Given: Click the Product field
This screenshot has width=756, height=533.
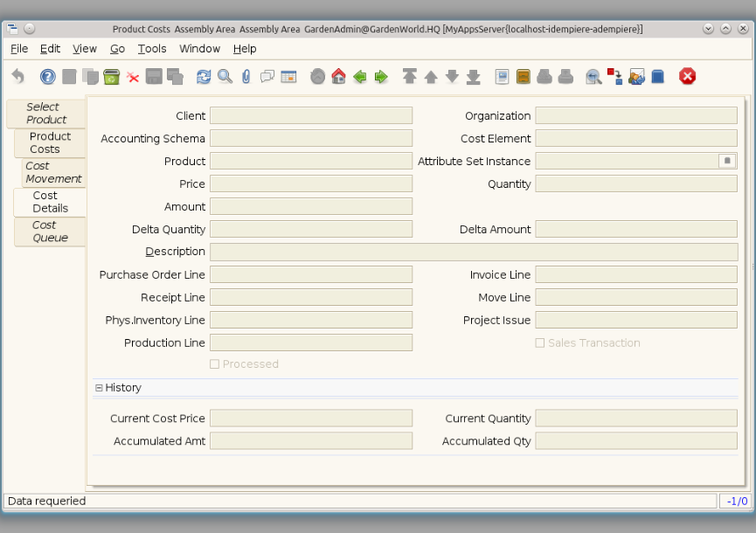Looking at the screenshot, I should pos(311,161).
